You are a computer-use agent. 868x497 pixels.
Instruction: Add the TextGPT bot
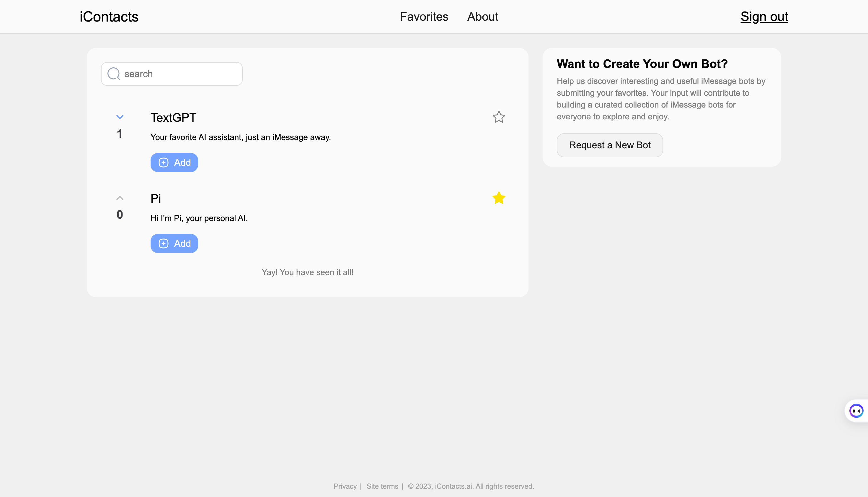(174, 163)
